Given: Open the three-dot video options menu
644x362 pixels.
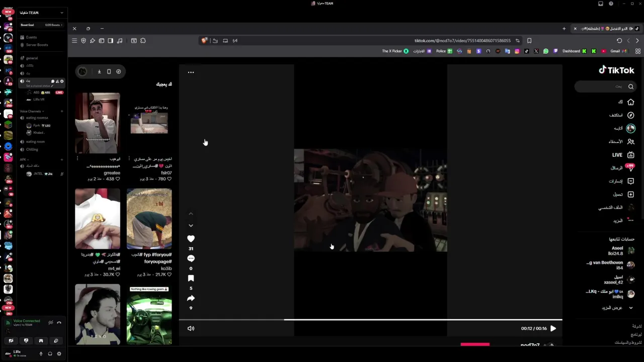Looking at the screenshot, I should pos(191,72).
